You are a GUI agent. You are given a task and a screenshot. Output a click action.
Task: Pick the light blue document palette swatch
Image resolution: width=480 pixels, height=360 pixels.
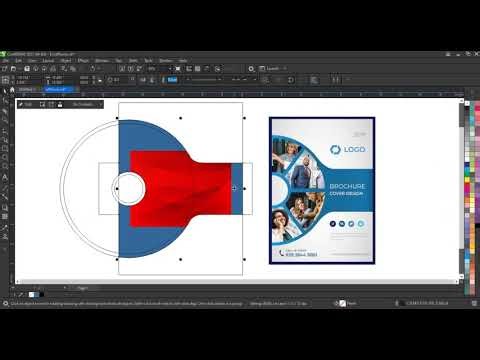point(37,295)
